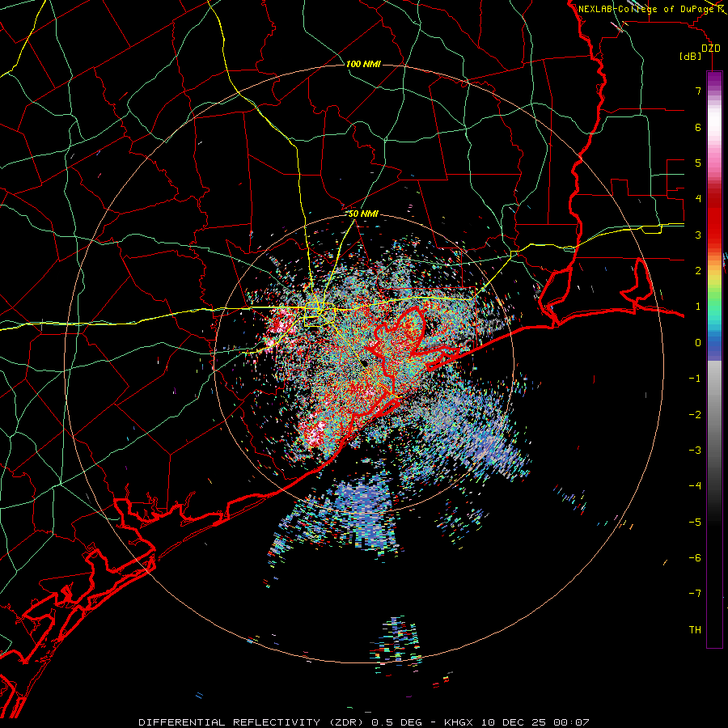This screenshot has height=728, width=728.
Task: Click the -5 value on the scale
Action: click(695, 523)
